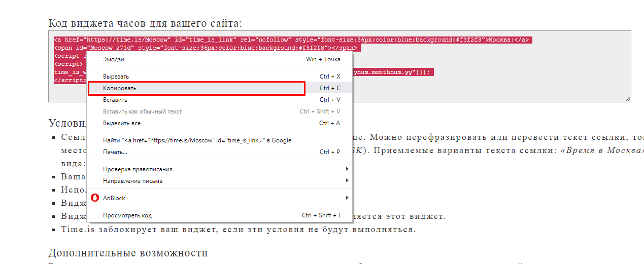The image size is (644, 264).
Task: Click the AdBlock text label
Action: [114, 198]
